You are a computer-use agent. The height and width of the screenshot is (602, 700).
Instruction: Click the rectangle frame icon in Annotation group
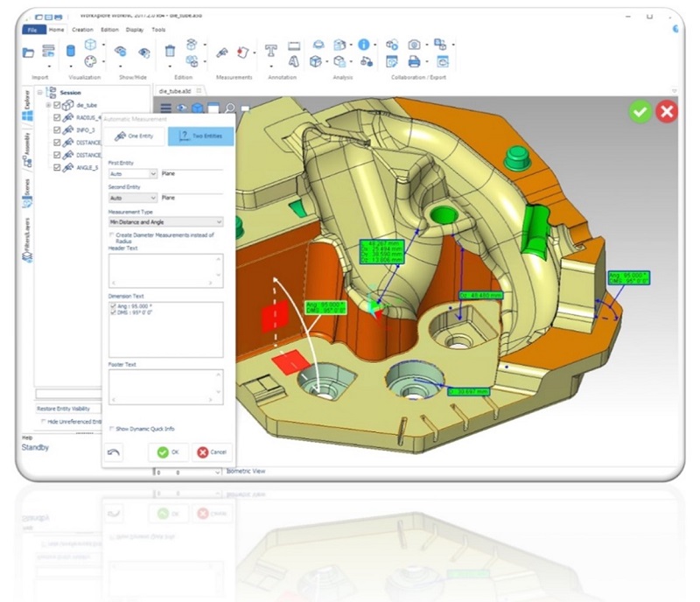[x=294, y=45]
